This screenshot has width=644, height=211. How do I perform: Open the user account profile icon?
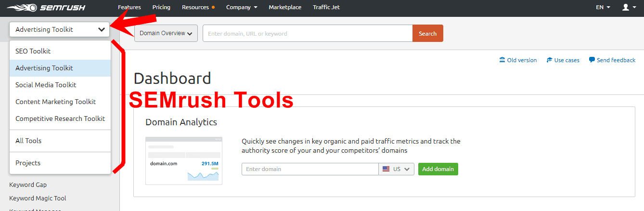(626, 7)
